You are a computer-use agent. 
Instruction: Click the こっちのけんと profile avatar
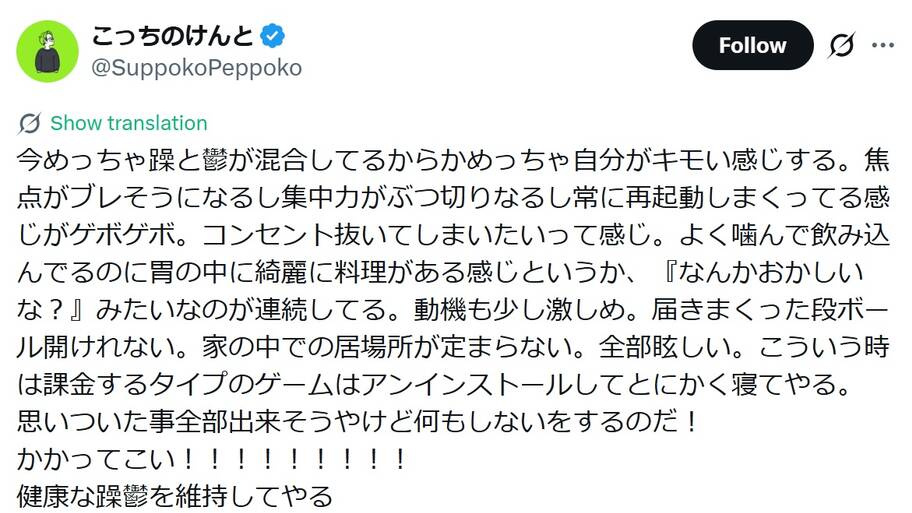point(47,50)
